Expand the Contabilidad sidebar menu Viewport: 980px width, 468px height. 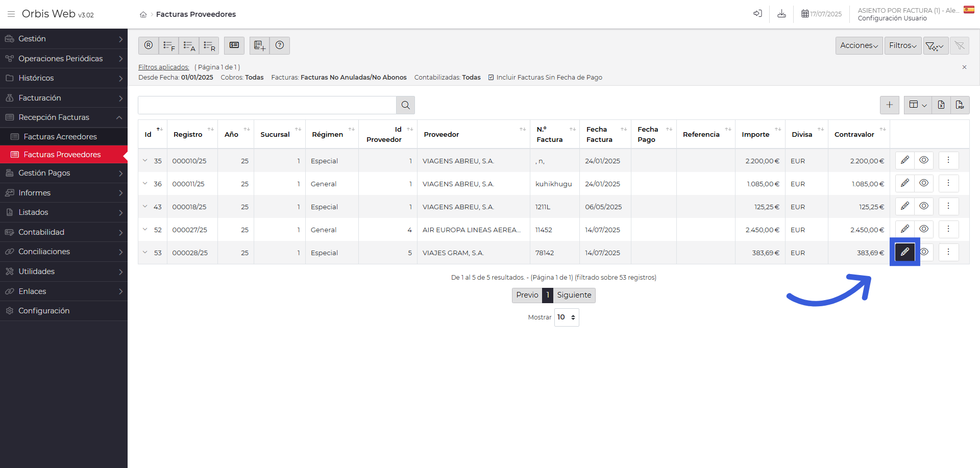pyautogui.click(x=64, y=232)
